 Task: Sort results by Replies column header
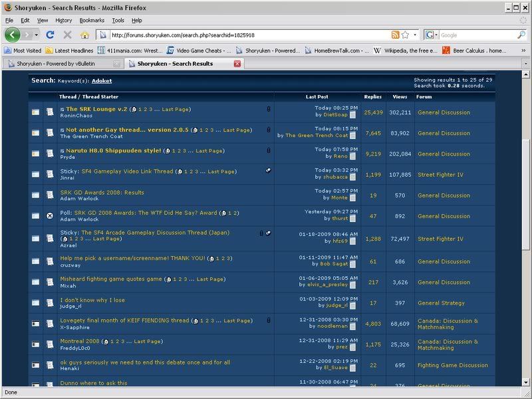[373, 96]
